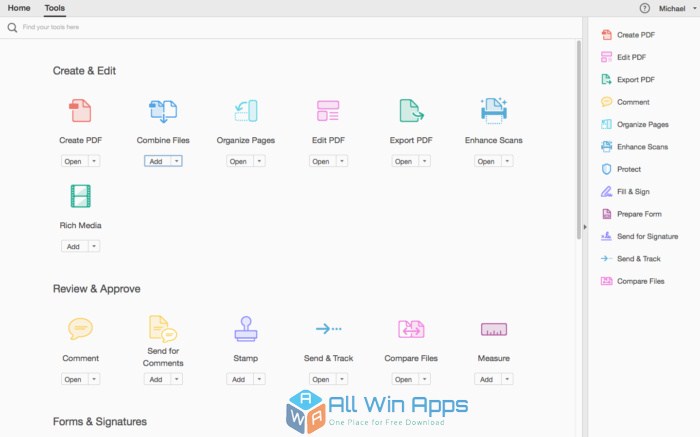
Task: Click the Send & Track arrow icon in the main grid
Action: click(x=329, y=329)
